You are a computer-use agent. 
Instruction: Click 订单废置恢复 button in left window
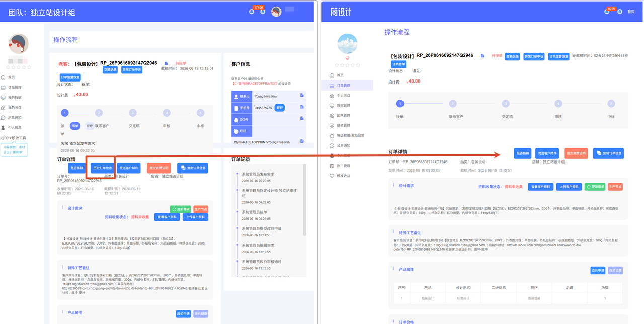click(x=70, y=78)
